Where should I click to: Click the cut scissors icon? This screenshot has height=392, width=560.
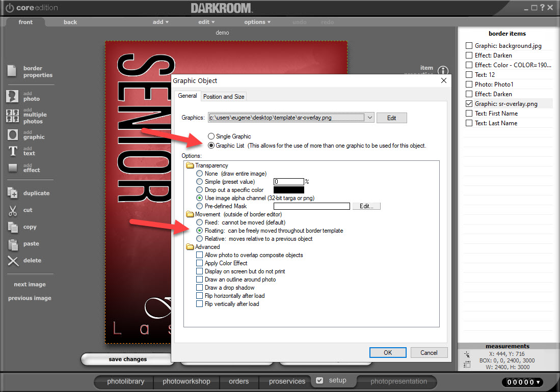[x=13, y=210]
